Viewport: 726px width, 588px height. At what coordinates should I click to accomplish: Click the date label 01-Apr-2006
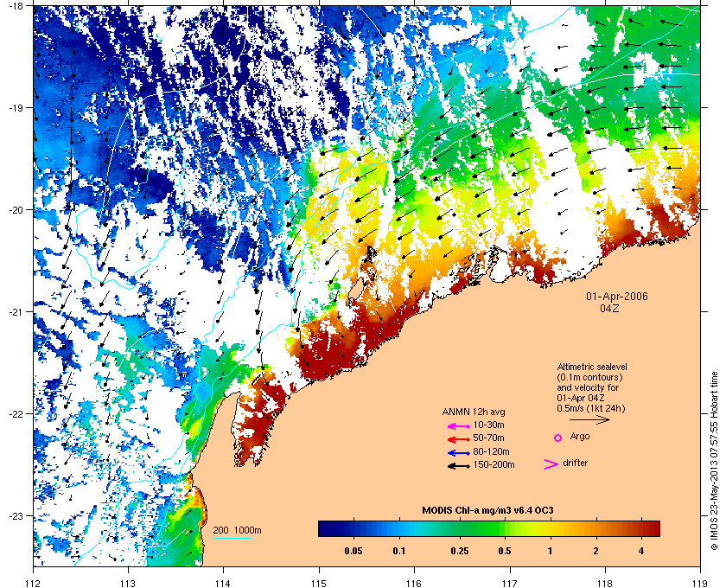(617, 297)
